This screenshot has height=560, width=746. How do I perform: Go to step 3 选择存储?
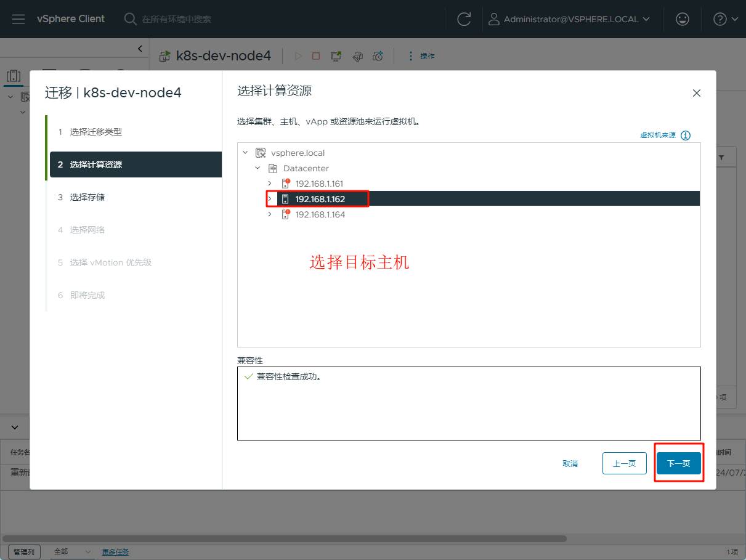point(87,197)
